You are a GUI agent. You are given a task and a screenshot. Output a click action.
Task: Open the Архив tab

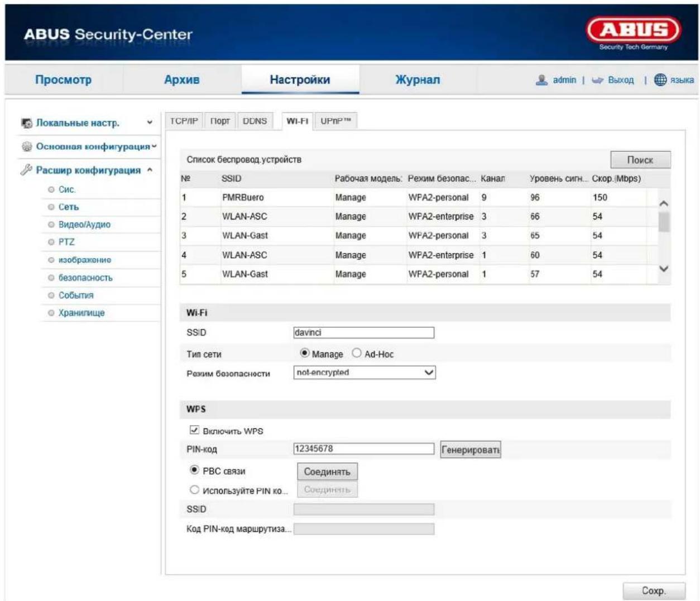[x=182, y=80]
